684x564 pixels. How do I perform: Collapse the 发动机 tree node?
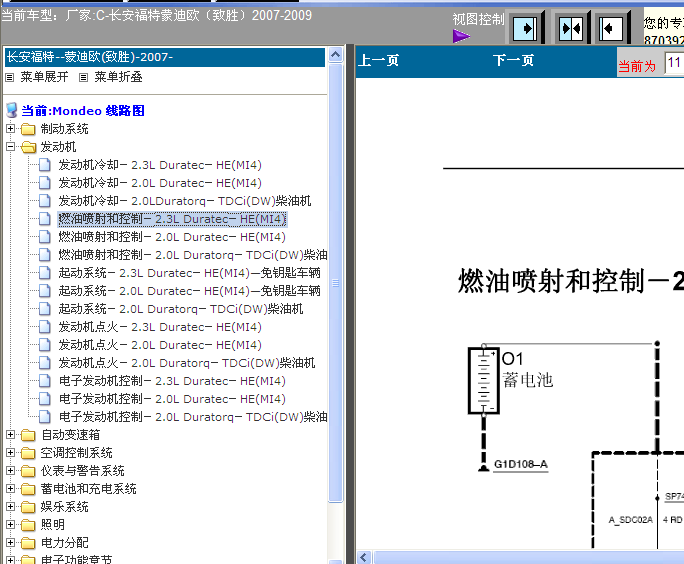pos(10,147)
